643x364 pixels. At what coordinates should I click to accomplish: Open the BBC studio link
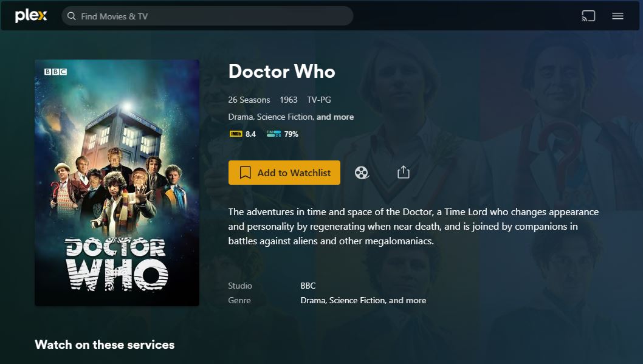[308, 286]
